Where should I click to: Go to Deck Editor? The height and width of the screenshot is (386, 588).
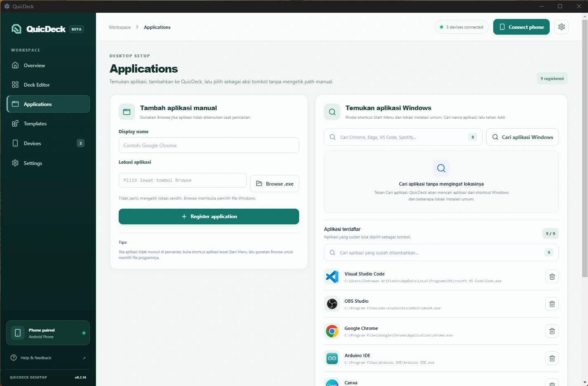point(48,85)
